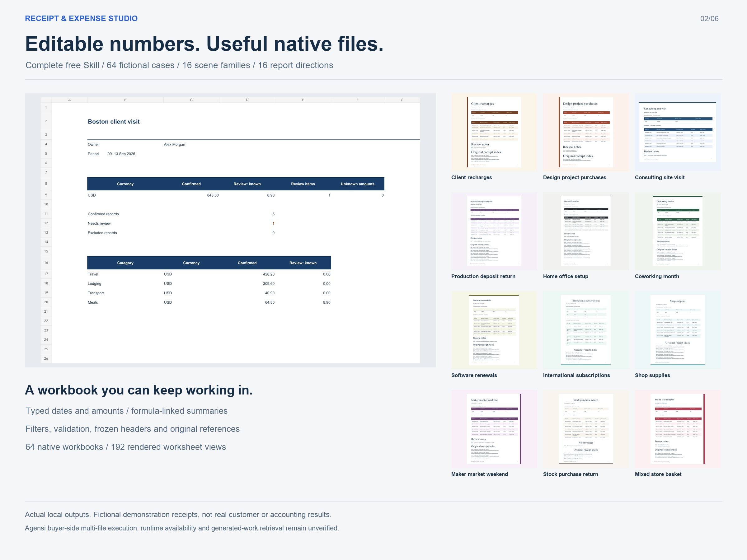The height and width of the screenshot is (560, 747).
Task: Select the 'Lodging' category row
Action: pos(209,283)
